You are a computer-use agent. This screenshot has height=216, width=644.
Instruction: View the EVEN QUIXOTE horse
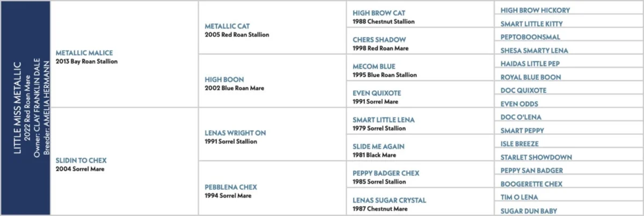coord(377,93)
